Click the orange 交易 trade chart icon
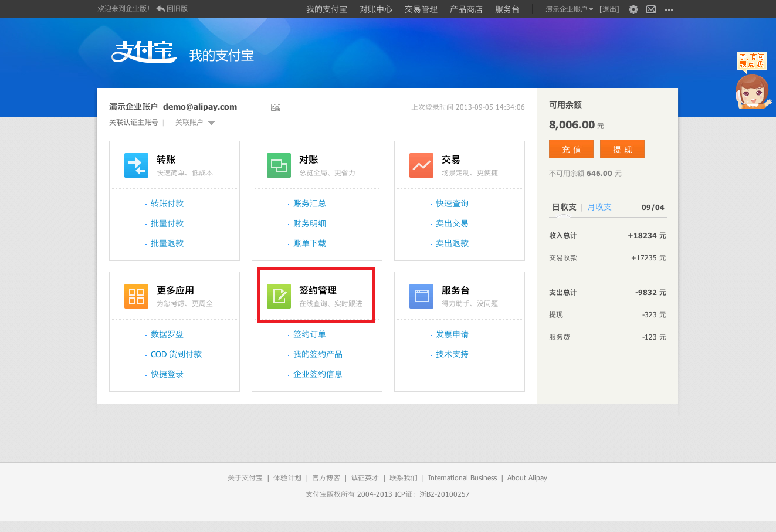The height and width of the screenshot is (532, 776). coord(421,165)
